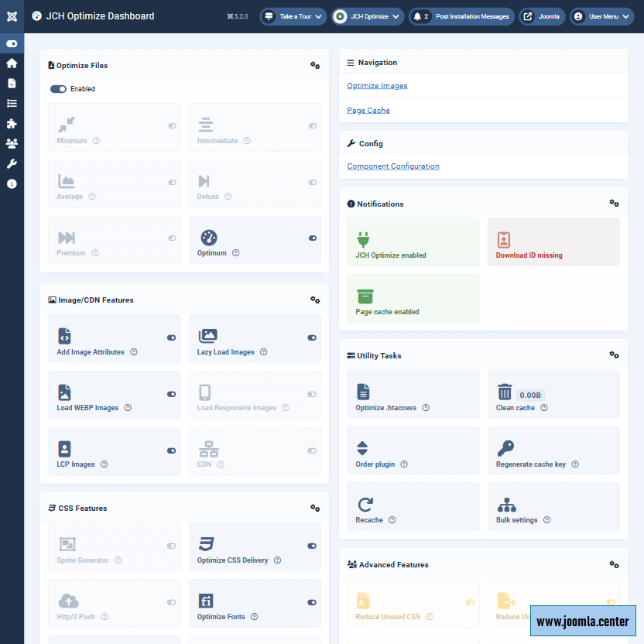Disable the Lazy Load Images toggle
The height and width of the screenshot is (644, 644).
coord(312,337)
